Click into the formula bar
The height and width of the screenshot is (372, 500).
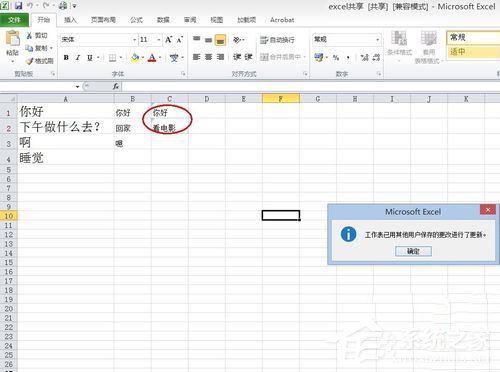(x=310, y=87)
